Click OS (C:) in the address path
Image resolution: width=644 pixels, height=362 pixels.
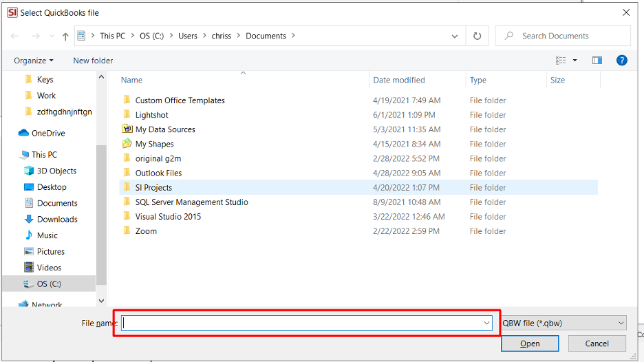[151, 36]
